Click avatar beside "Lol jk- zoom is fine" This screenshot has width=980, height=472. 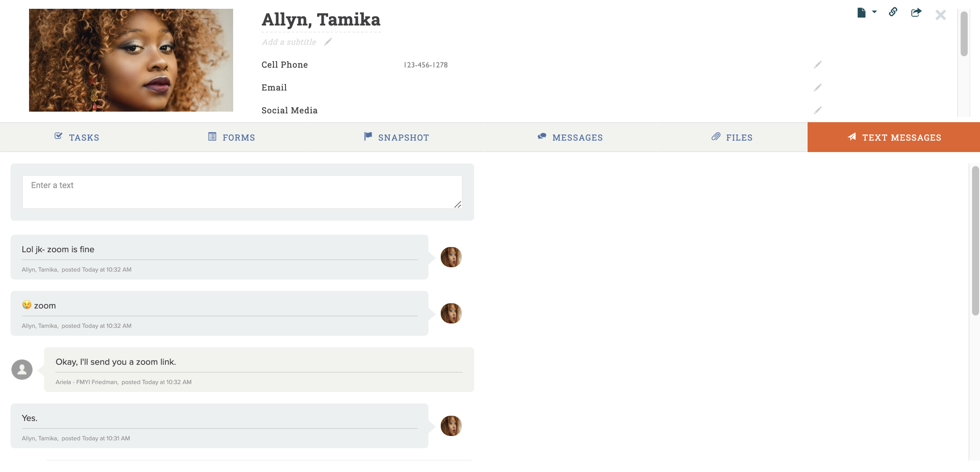451,257
